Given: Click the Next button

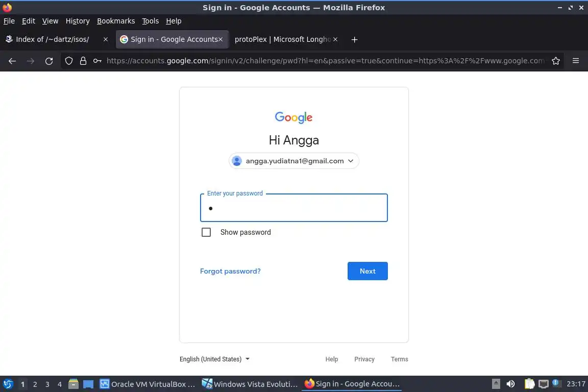Looking at the screenshot, I should [367, 271].
